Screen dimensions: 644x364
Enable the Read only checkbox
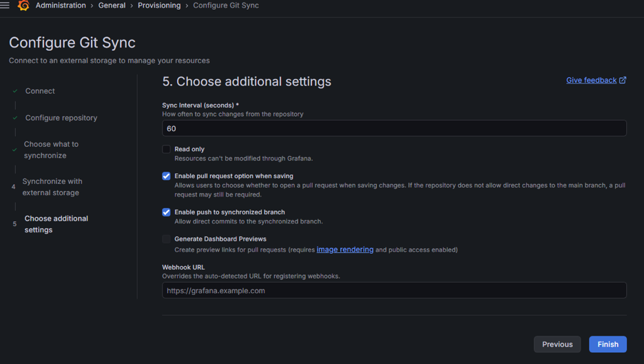[x=166, y=149]
